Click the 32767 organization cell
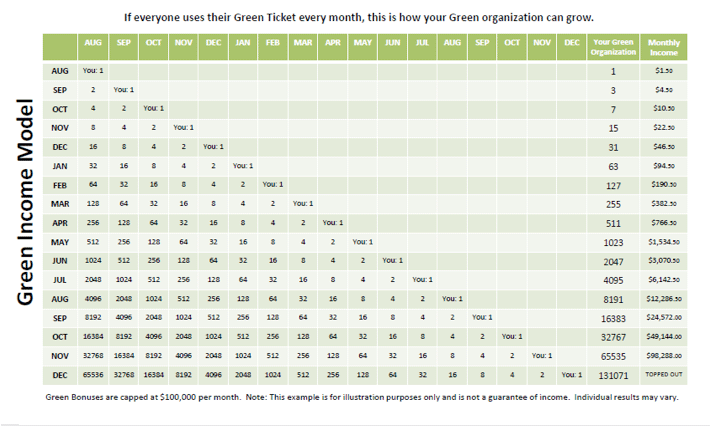711x427 pixels. [613, 337]
